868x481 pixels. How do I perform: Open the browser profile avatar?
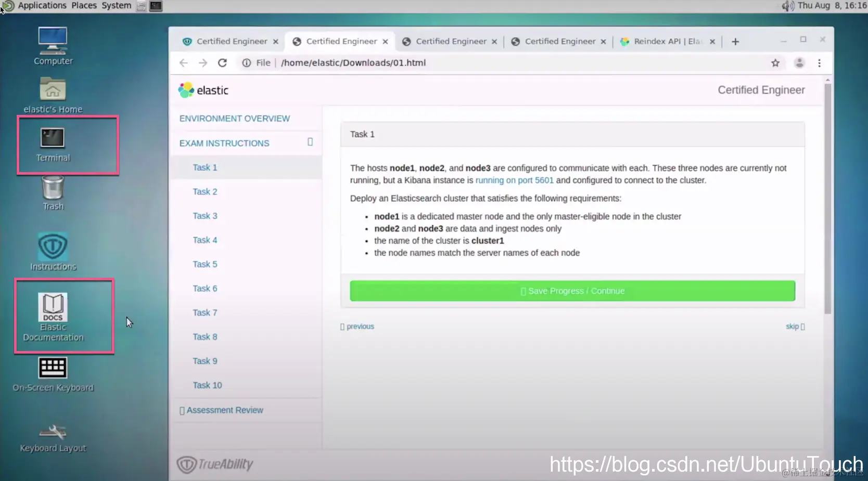799,63
